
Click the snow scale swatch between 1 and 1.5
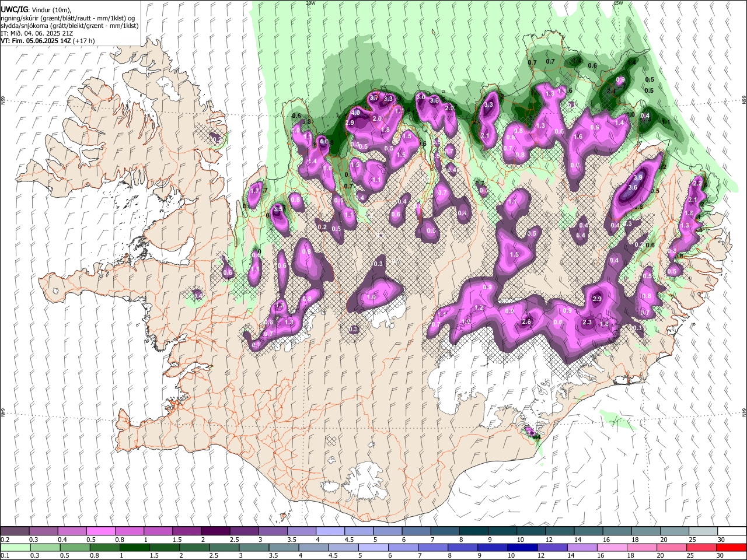tap(158, 531)
